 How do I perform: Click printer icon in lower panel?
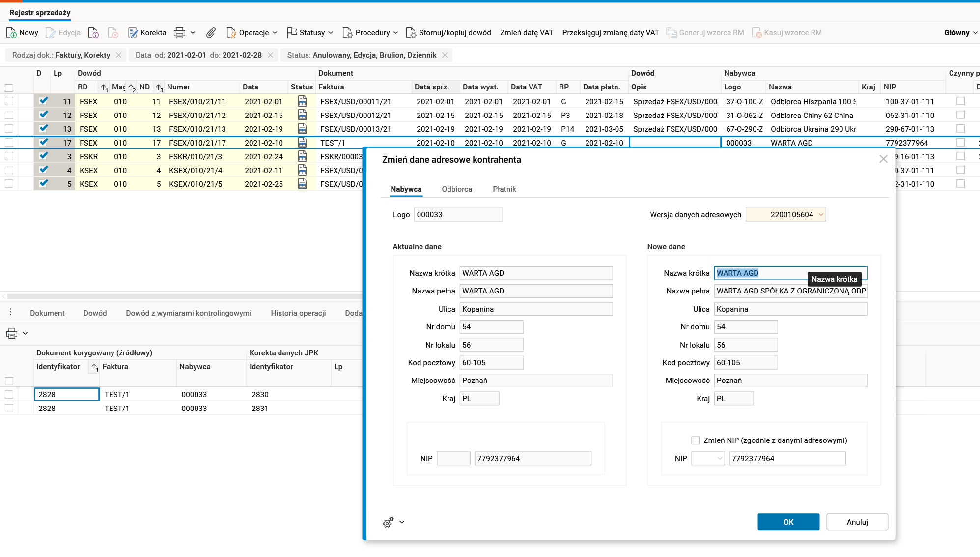(12, 333)
